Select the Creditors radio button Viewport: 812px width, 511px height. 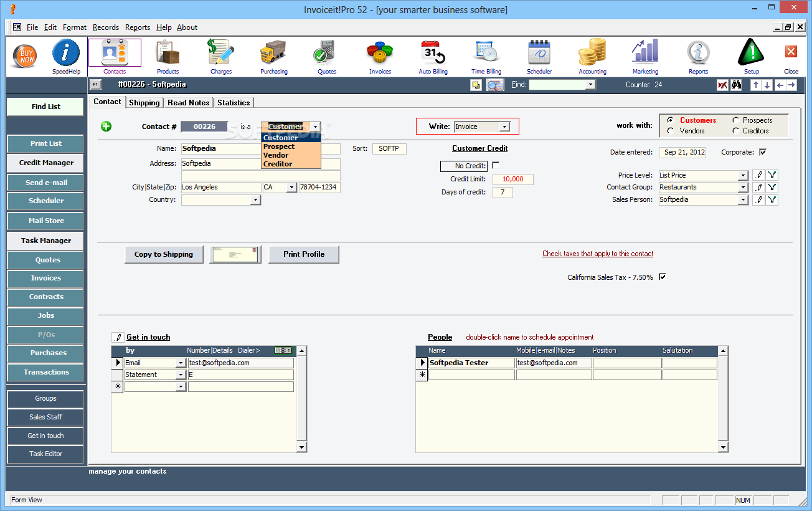[x=736, y=131]
